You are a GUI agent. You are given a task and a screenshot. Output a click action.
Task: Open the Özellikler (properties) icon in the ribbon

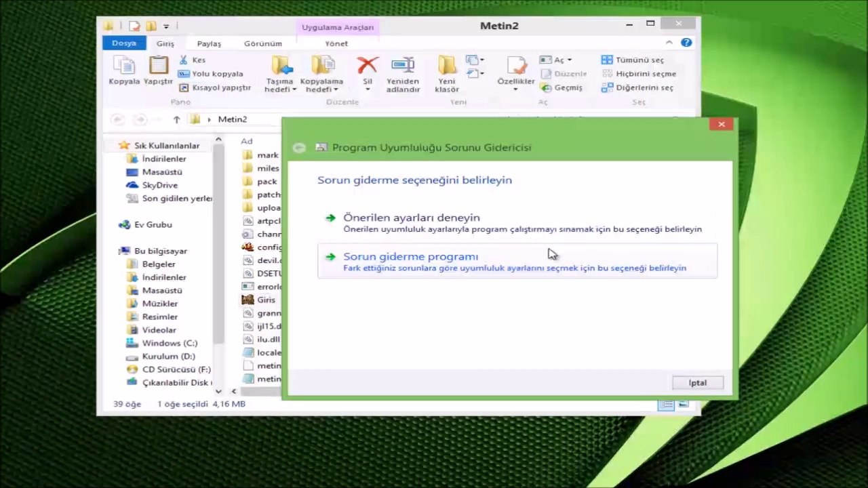tap(516, 65)
